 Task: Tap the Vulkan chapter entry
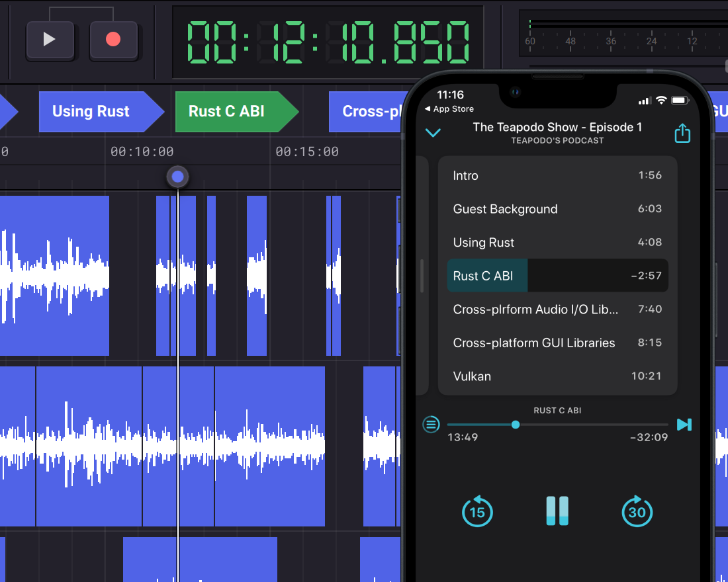(557, 376)
